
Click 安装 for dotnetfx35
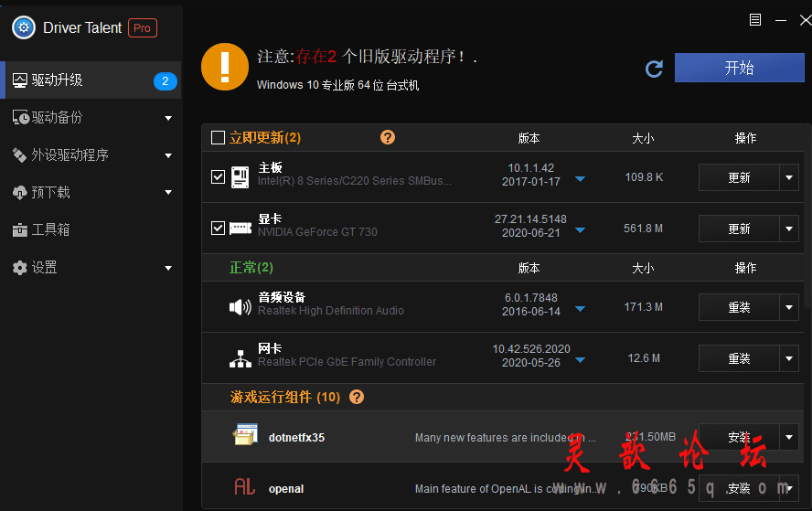[739, 438]
